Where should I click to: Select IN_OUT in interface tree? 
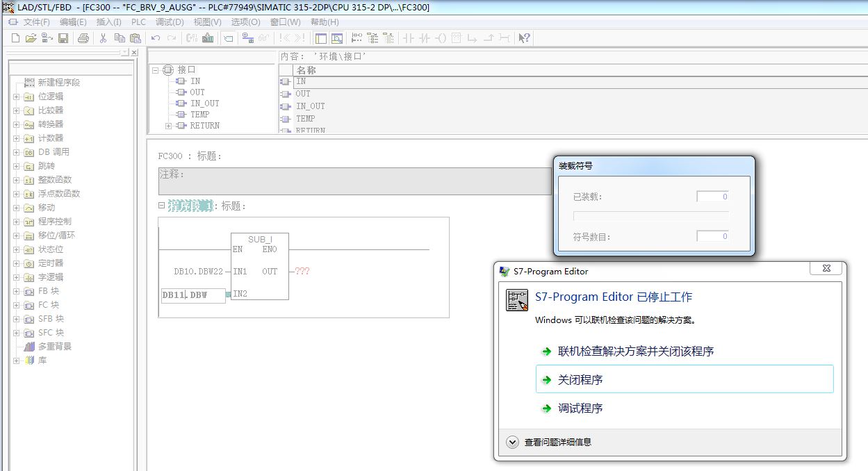(x=204, y=104)
